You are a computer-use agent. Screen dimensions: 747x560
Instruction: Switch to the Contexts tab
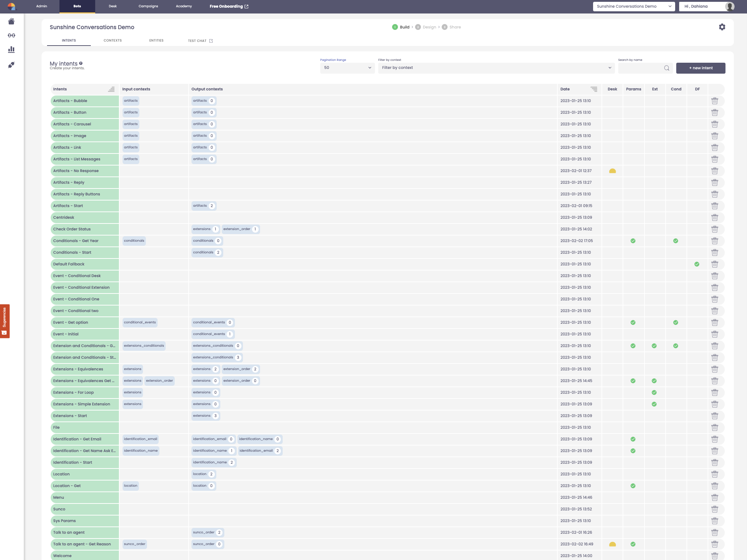(112, 40)
